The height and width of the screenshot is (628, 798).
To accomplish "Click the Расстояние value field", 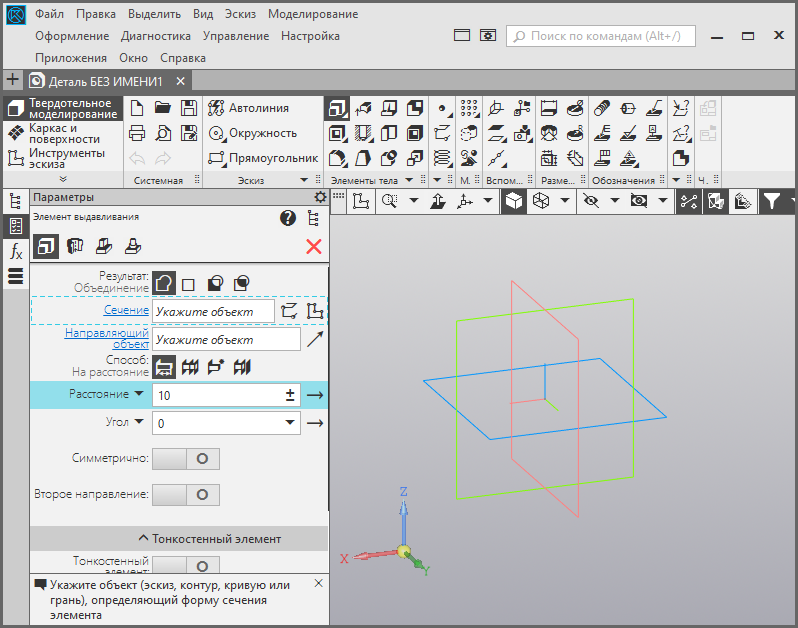I will click(x=218, y=395).
